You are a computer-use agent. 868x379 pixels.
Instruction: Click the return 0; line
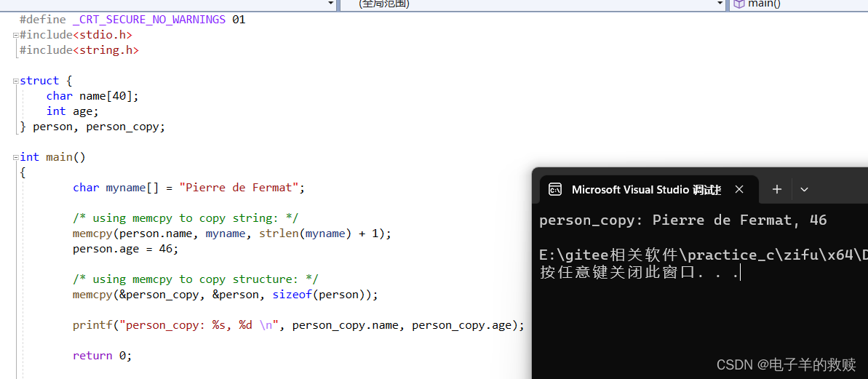(x=103, y=356)
